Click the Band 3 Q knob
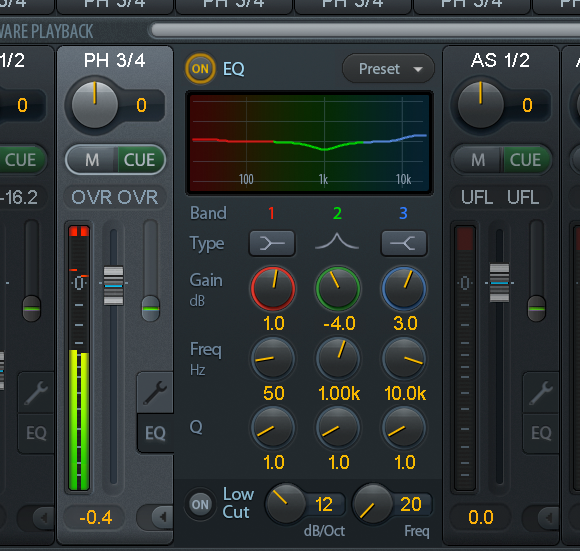Viewport: 580px width, 551px height. tap(404, 428)
